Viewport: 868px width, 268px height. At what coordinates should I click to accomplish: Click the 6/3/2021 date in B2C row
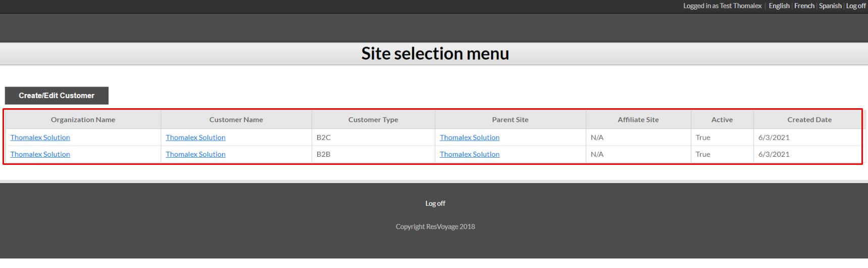coord(774,138)
